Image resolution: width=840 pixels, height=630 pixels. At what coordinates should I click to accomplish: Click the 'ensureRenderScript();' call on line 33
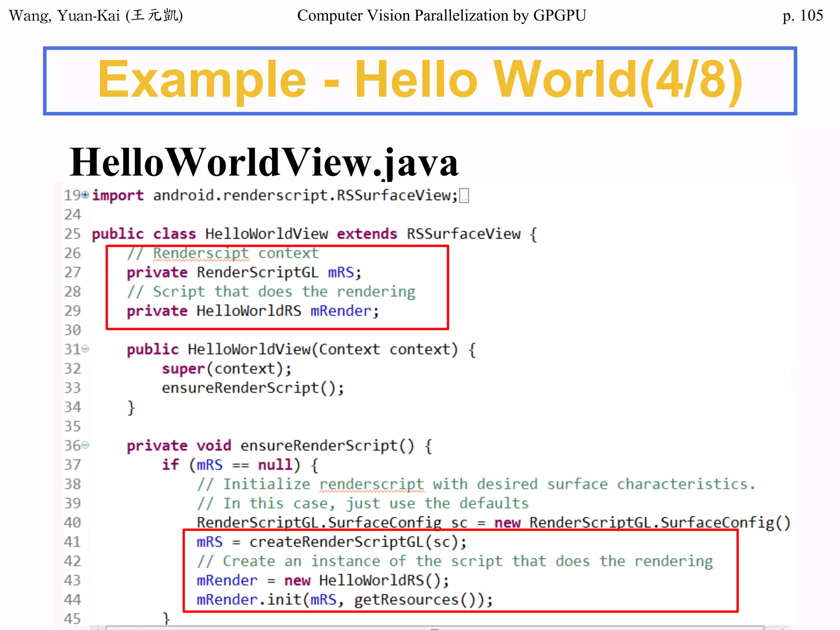[253, 388]
